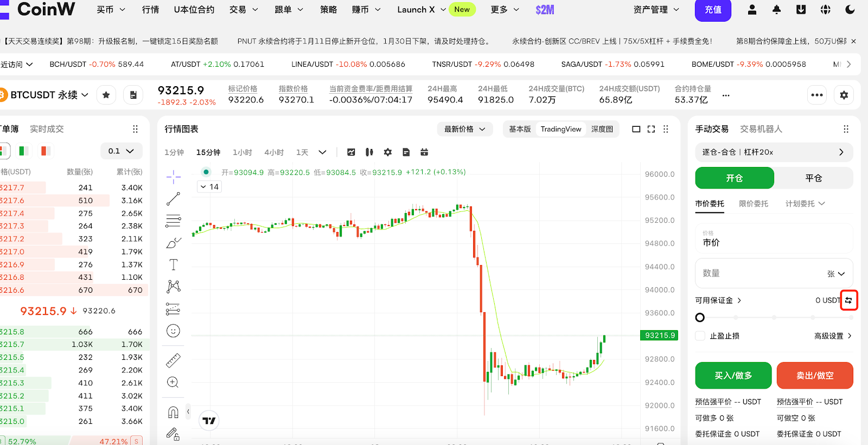Screen dimensions: 868x445
Task: Expand the 最新价格 price type dropdown
Action: (464, 129)
